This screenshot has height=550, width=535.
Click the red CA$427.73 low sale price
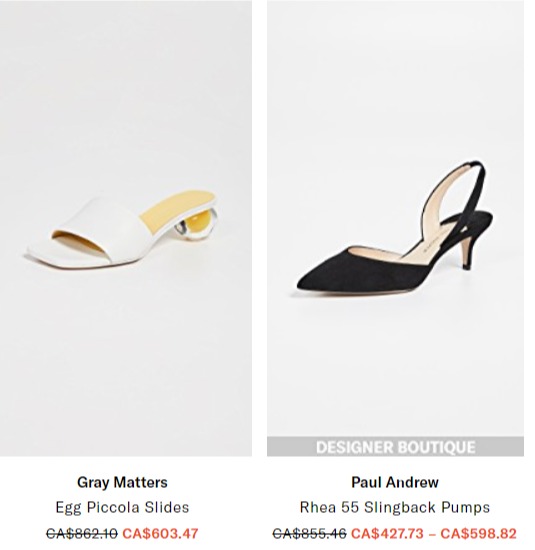coord(387,534)
